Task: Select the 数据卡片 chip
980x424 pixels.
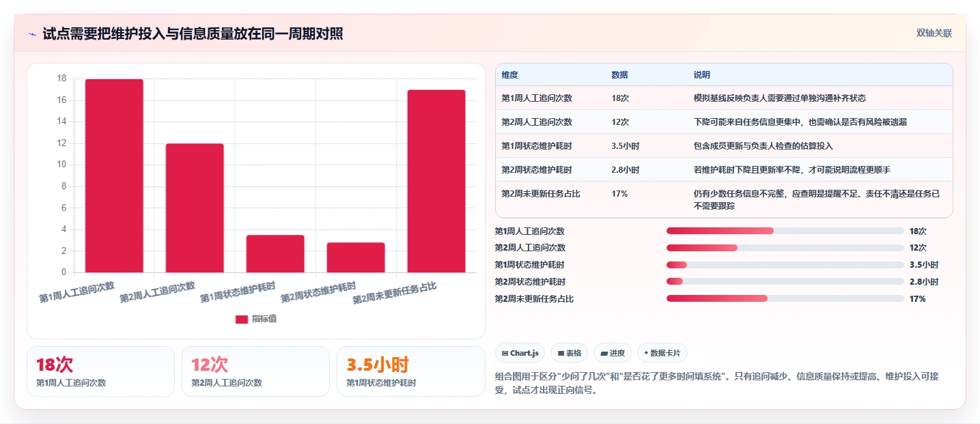Action: (x=662, y=353)
